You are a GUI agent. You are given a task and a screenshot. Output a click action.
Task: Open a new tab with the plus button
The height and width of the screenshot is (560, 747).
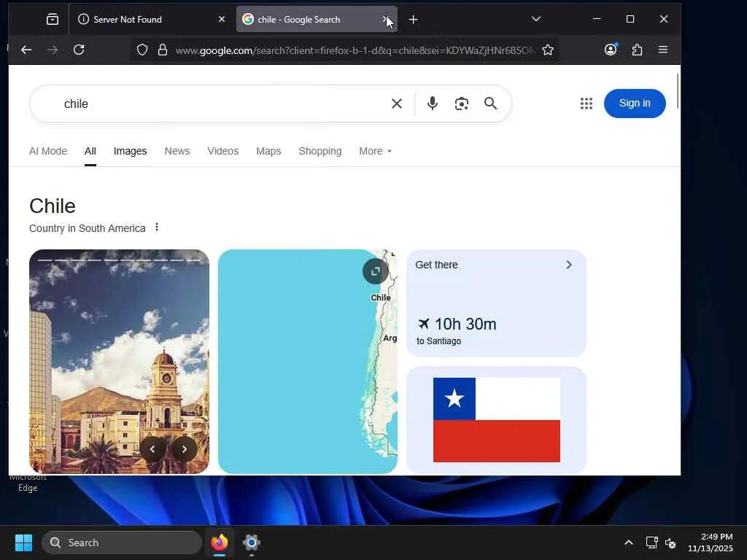(x=413, y=20)
